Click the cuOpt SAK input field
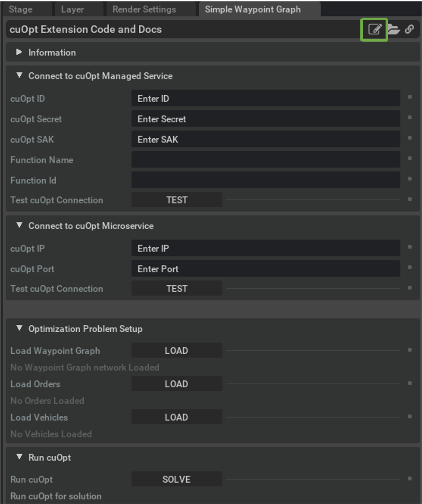The width and height of the screenshot is (422, 504). 266,139
